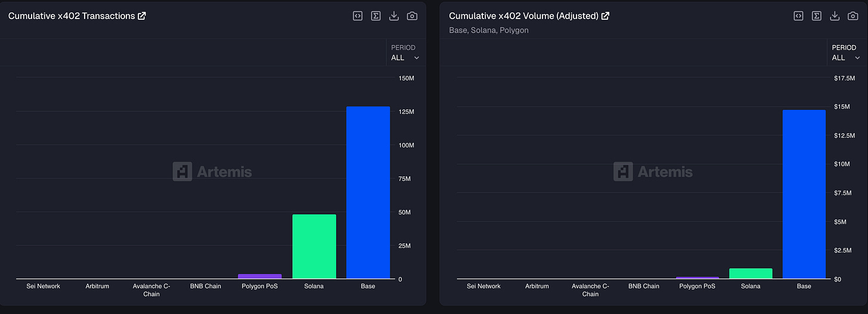
Task: Download the Volume (Adjusted) chart data
Action: pos(835,16)
